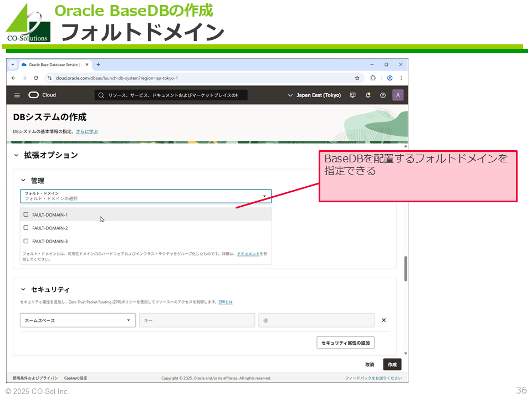The image size is (532, 399).
Task: Click the セキュリティ属性の追加 button
Action: (345, 342)
